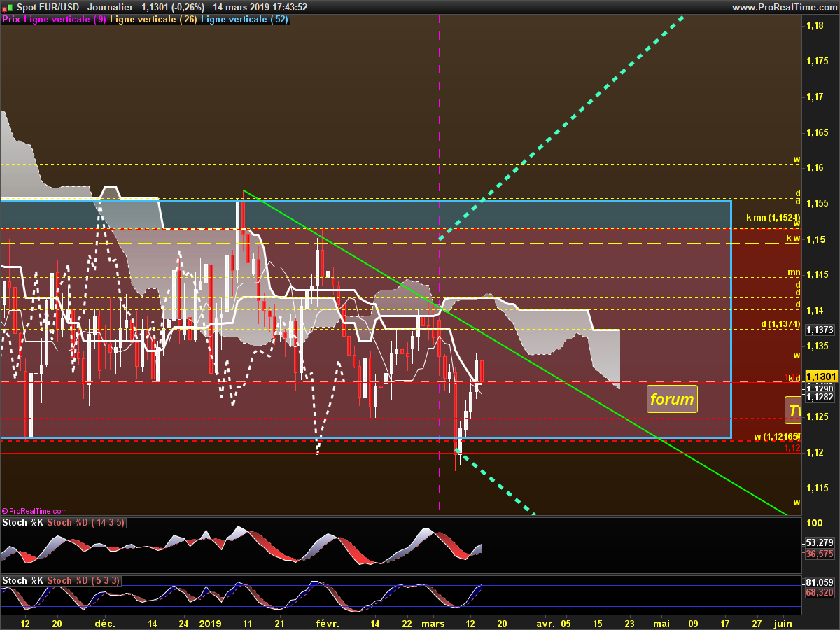Click the 1,155 price axis value
840x630 pixels.
click(x=817, y=203)
